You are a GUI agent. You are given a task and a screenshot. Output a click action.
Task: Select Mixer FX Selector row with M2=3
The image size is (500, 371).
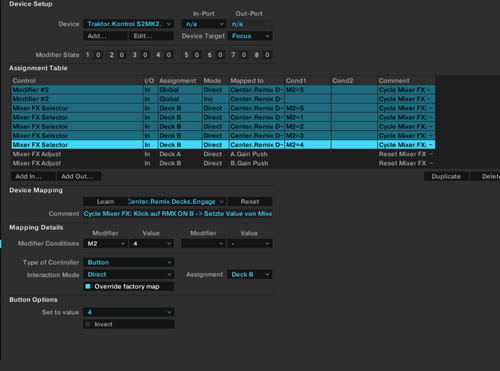click(223, 136)
